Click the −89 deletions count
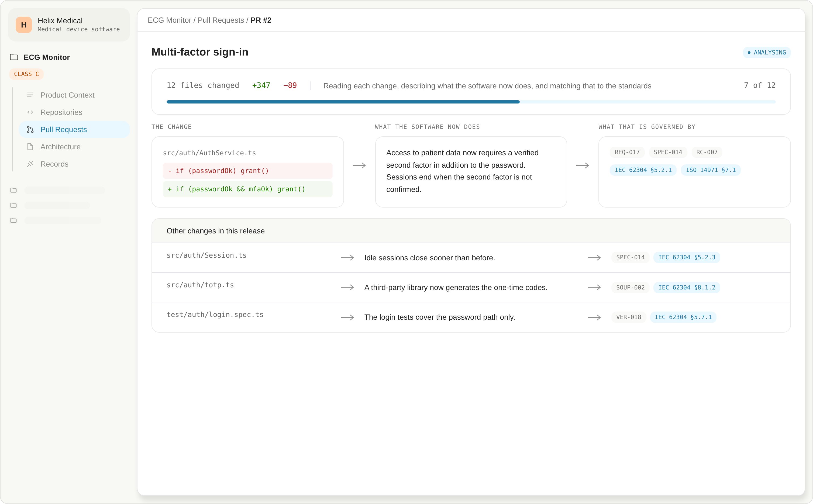813x504 pixels. [x=290, y=85]
